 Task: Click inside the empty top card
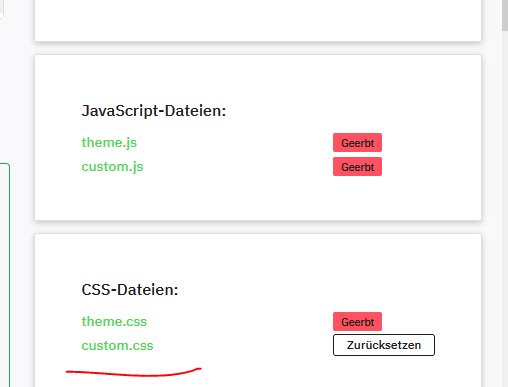point(258,18)
